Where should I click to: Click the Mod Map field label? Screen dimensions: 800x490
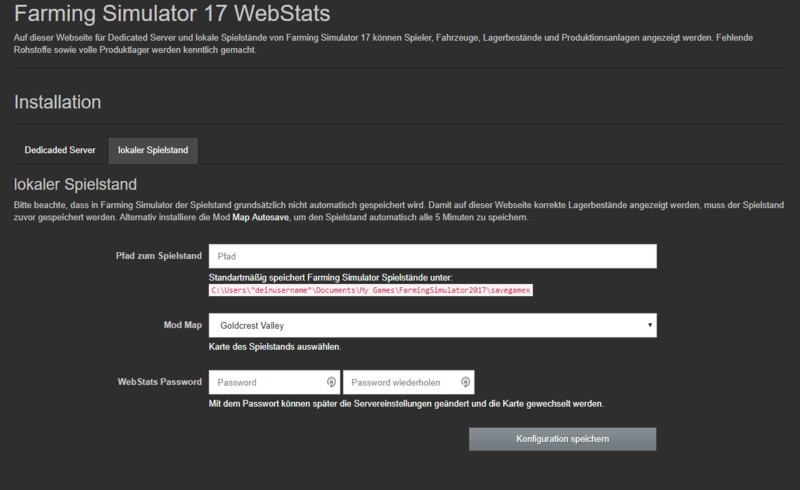pyautogui.click(x=183, y=326)
